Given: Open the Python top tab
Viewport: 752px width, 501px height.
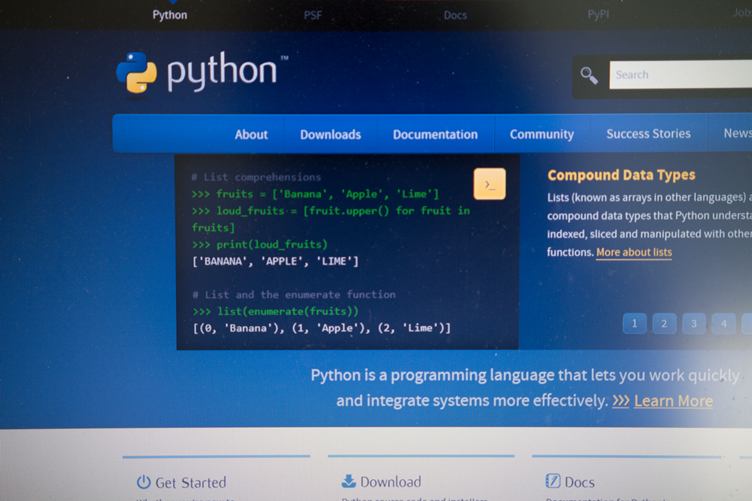Looking at the screenshot, I should (170, 15).
